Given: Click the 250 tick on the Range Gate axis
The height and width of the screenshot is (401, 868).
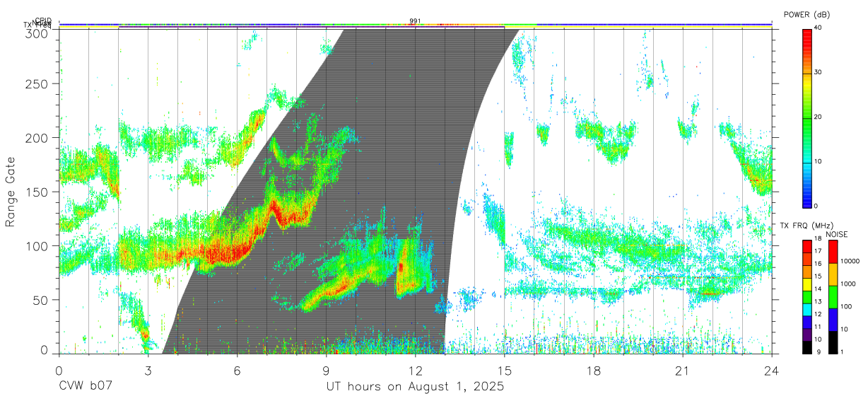Looking at the screenshot, I should pyautogui.click(x=38, y=83).
